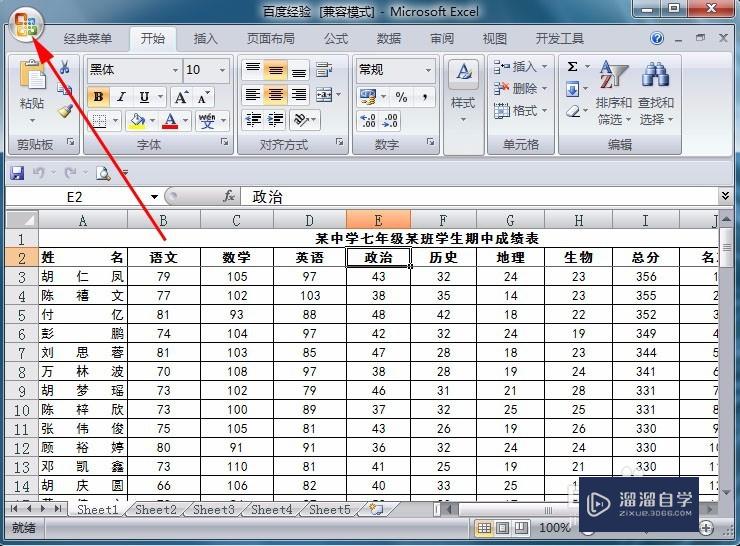Toggle Top Align vertical alignment
Screen dimensions: 740x546
click(x=253, y=70)
